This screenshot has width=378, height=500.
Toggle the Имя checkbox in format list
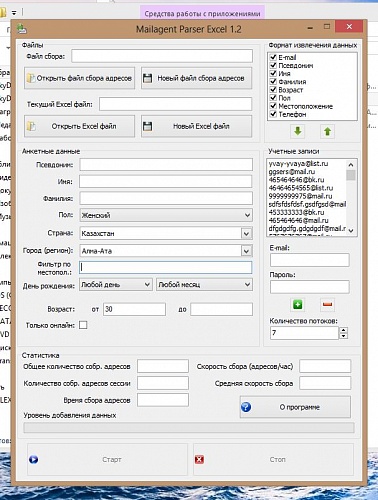(x=273, y=73)
